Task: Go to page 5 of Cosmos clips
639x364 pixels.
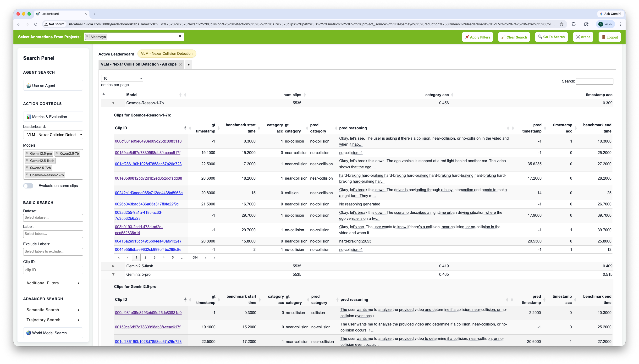Action: tap(173, 257)
